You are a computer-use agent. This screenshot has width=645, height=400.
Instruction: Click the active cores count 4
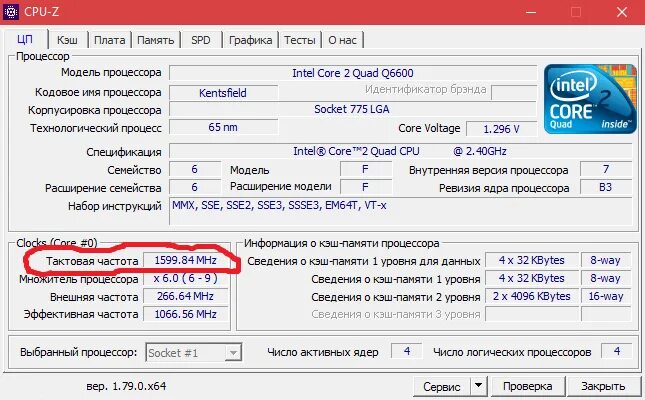pyautogui.click(x=407, y=351)
